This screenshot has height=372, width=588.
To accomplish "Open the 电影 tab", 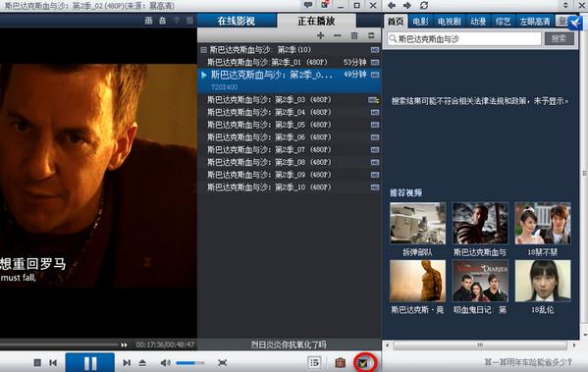I will (420, 22).
